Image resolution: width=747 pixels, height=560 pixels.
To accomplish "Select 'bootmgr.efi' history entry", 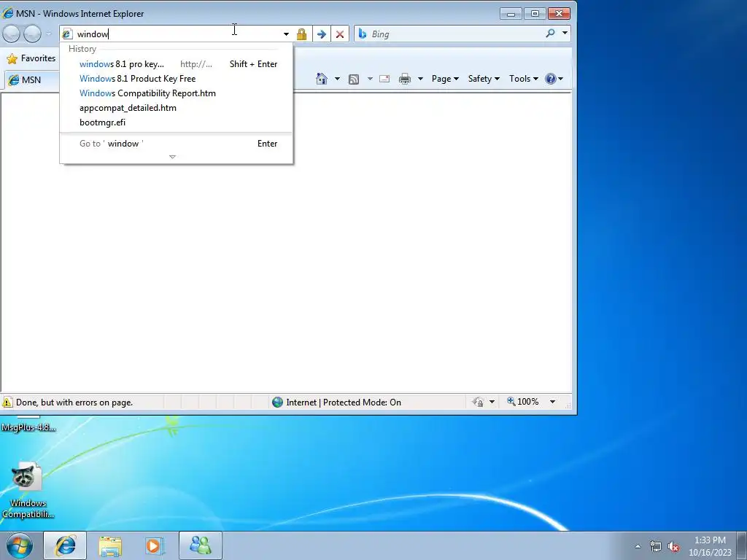I will 177,122.
